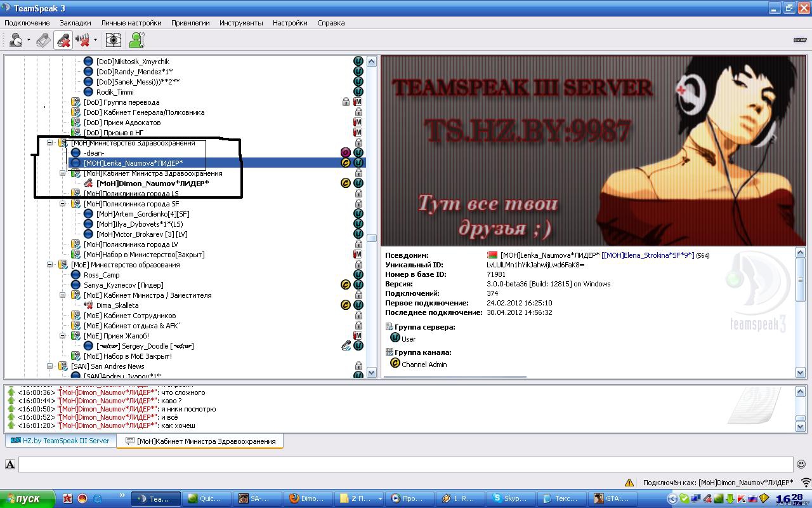
Task: Collapse [MoH]Кабинет Министра Здравоохранения channel
Action: (63, 173)
